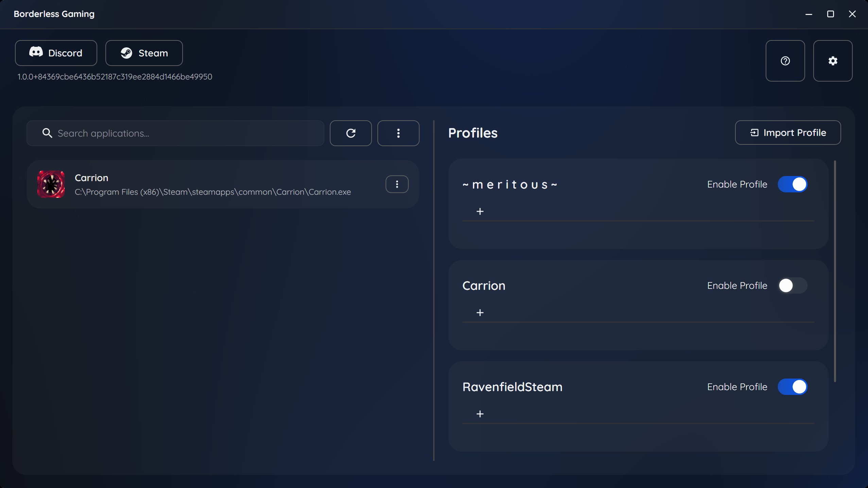The height and width of the screenshot is (488, 868).
Task: Open settings via the gear icon
Action: (833, 61)
